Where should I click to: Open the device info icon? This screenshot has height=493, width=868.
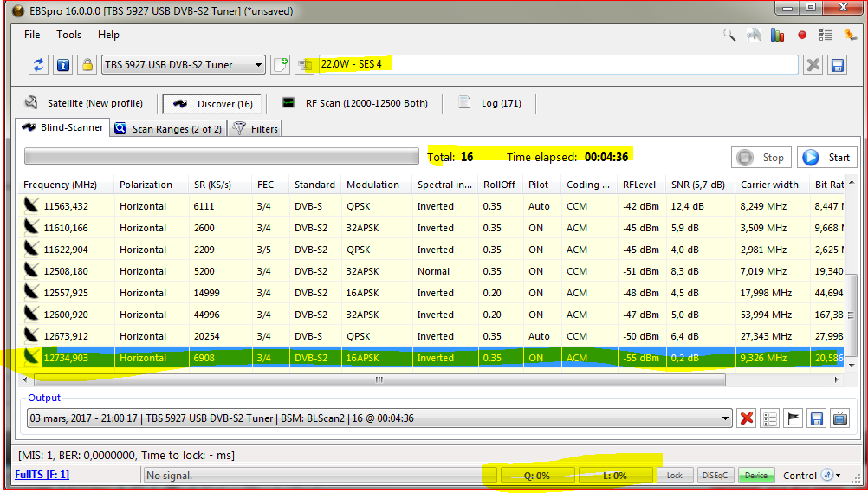(62, 65)
